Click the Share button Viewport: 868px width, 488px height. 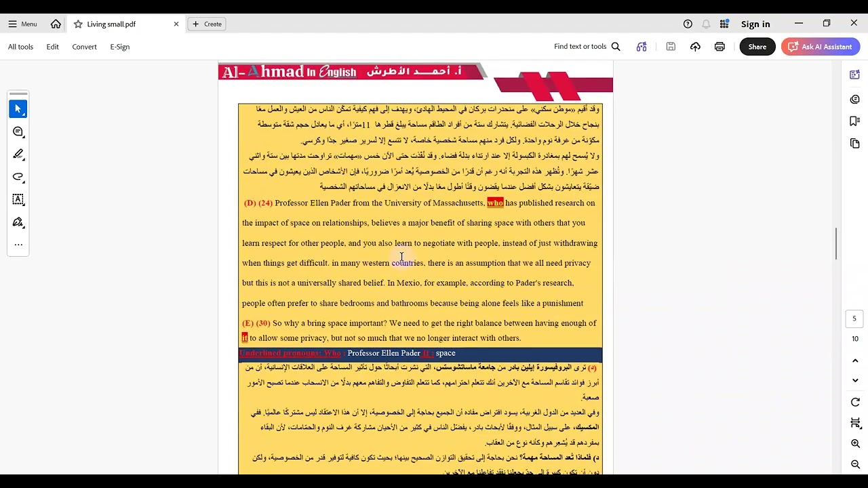(757, 47)
